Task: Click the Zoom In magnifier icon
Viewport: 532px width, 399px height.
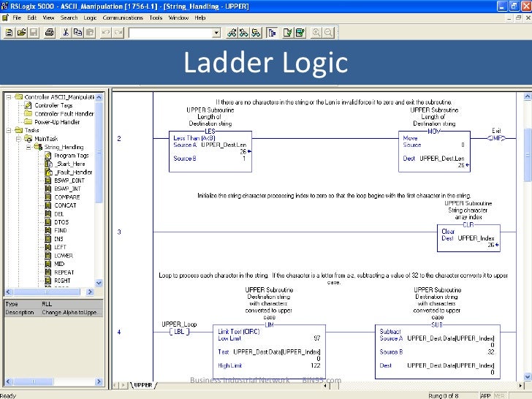Action: point(316,33)
